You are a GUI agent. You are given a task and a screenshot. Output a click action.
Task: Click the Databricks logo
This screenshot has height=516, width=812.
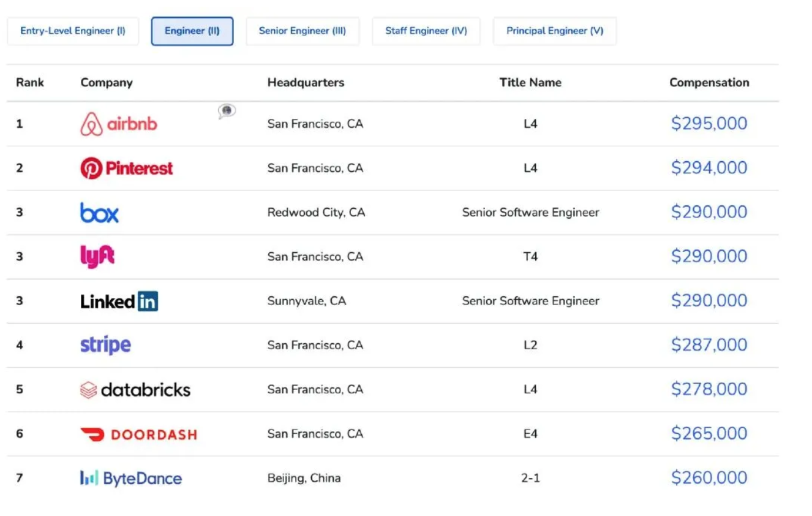coord(135,390)
